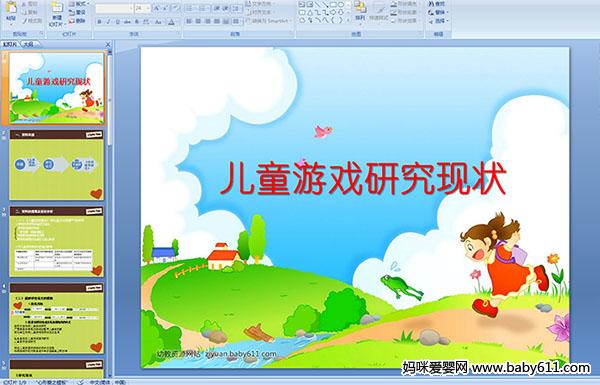Select the second slide thumbnail
The height and width of the screenshot is (385, 600).
[57, 165]
